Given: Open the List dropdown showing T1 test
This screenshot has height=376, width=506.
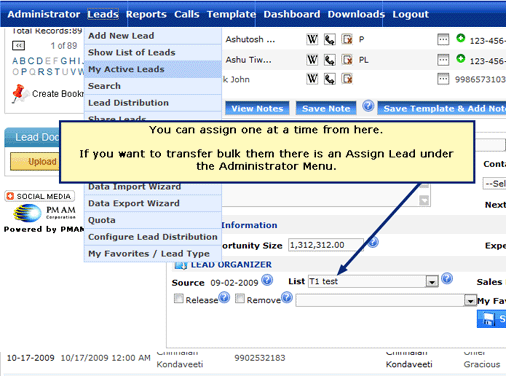Looking at the screenshot, I should (373, 281).
